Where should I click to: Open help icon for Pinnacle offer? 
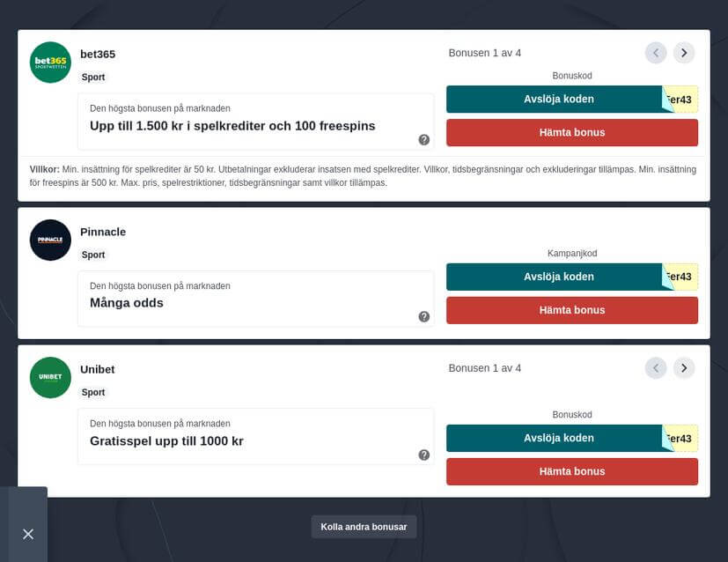tap(424, 316)
